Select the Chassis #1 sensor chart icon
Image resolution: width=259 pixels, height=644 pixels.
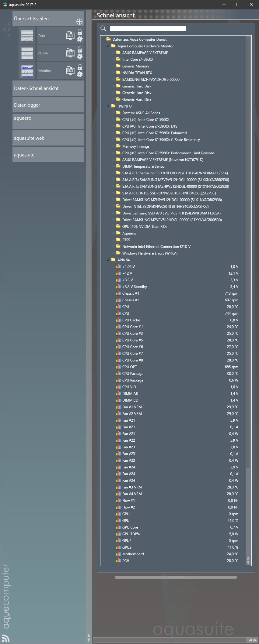[118, 293]
